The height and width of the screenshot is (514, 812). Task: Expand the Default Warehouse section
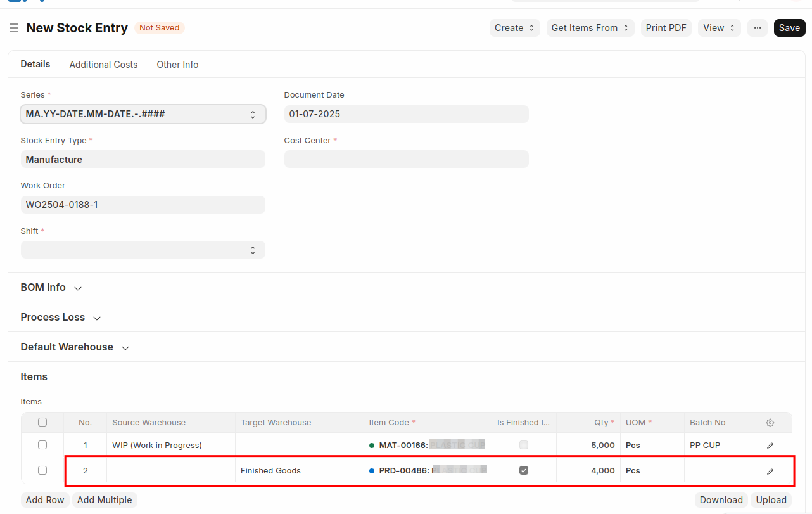tap(75, 347)
